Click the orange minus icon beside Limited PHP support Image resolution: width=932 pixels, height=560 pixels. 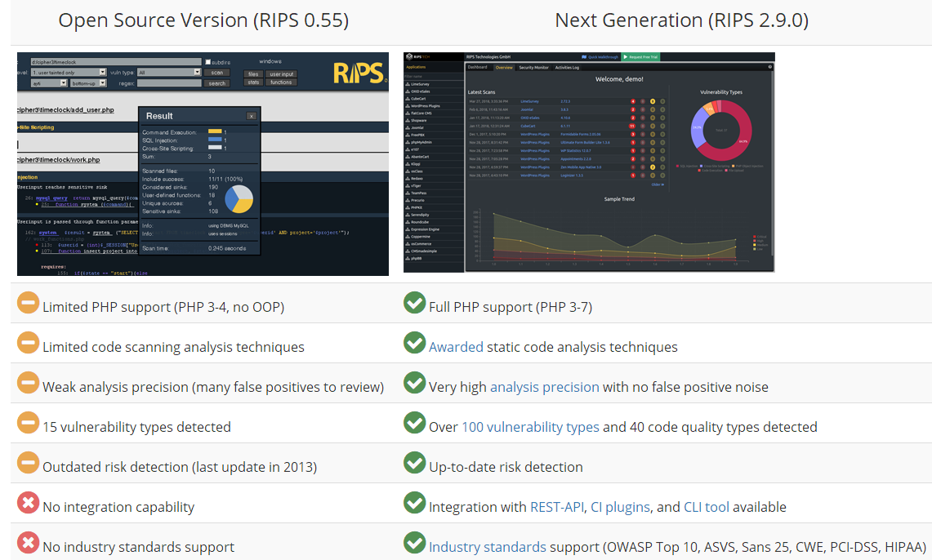pyautogui.click(x=28, y=303)
